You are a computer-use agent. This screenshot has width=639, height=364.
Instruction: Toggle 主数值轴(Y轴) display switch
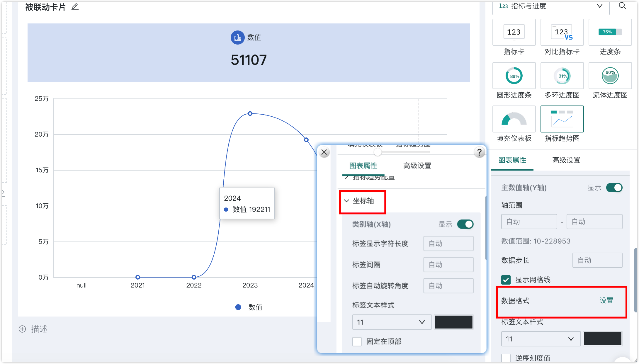coord(614,188)
